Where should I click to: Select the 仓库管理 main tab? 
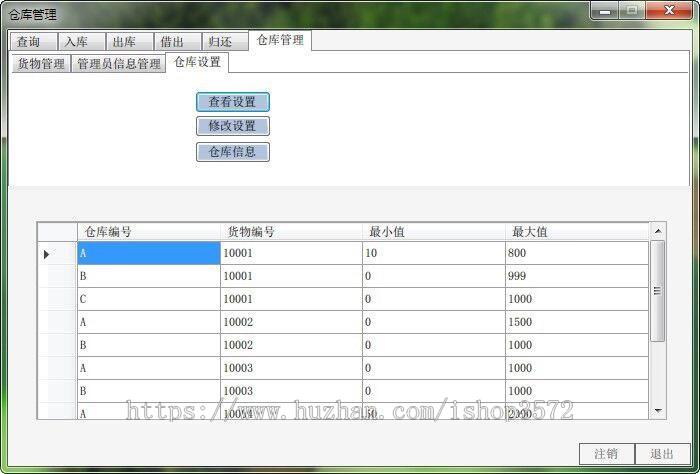point(280,41)
